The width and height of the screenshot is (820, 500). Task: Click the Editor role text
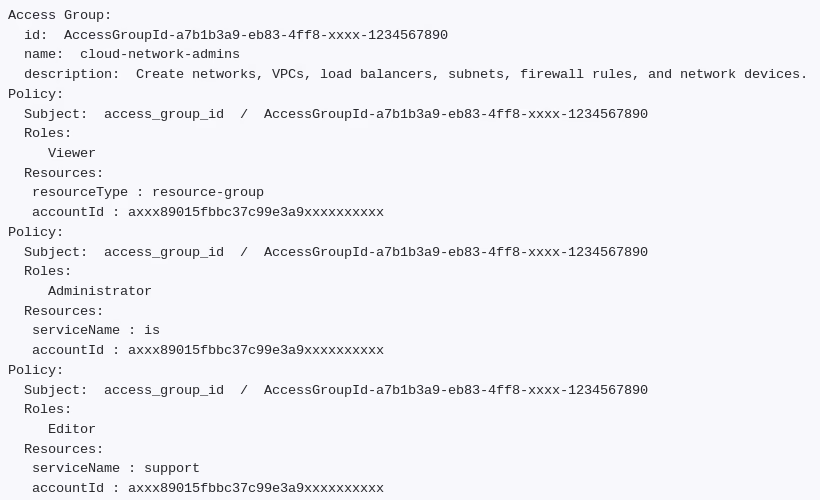(72, 429)
